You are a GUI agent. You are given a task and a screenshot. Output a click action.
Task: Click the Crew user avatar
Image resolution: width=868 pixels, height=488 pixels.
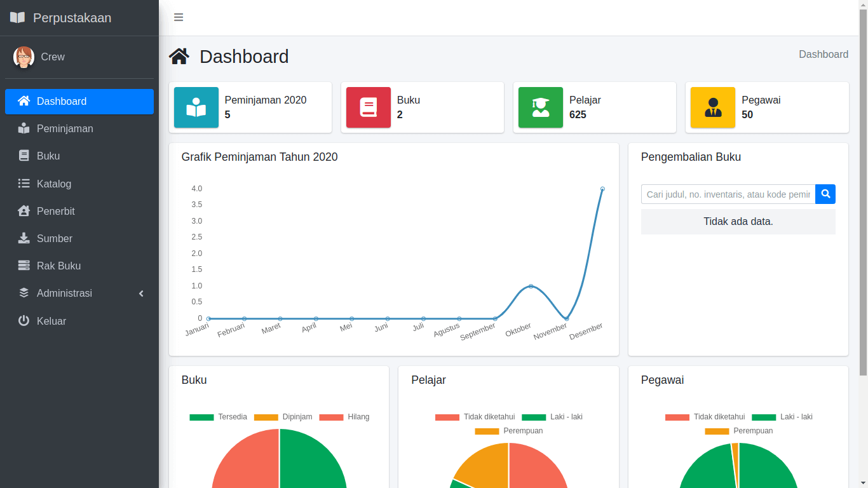24,57
